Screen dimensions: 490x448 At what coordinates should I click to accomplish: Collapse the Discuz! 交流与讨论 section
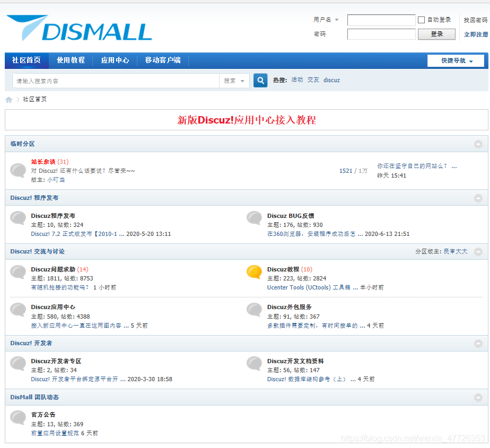pyautogui.click(x=478, y=252)
